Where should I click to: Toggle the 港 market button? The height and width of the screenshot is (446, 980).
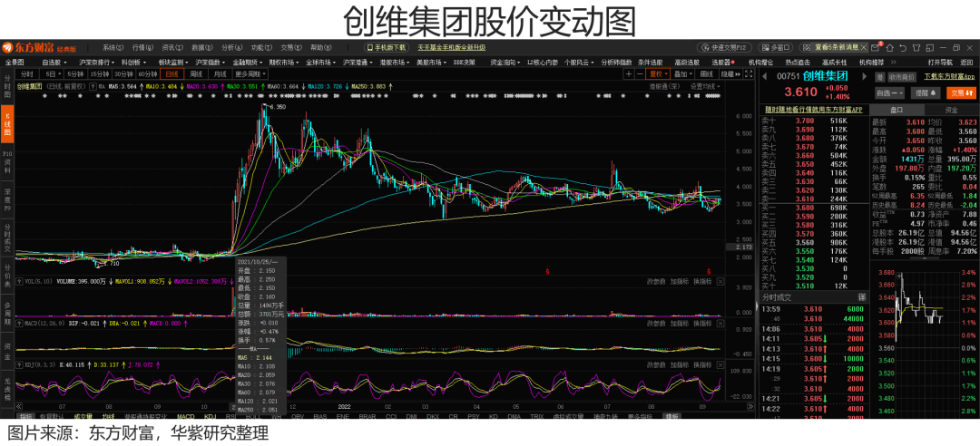(x=879, y=77)
